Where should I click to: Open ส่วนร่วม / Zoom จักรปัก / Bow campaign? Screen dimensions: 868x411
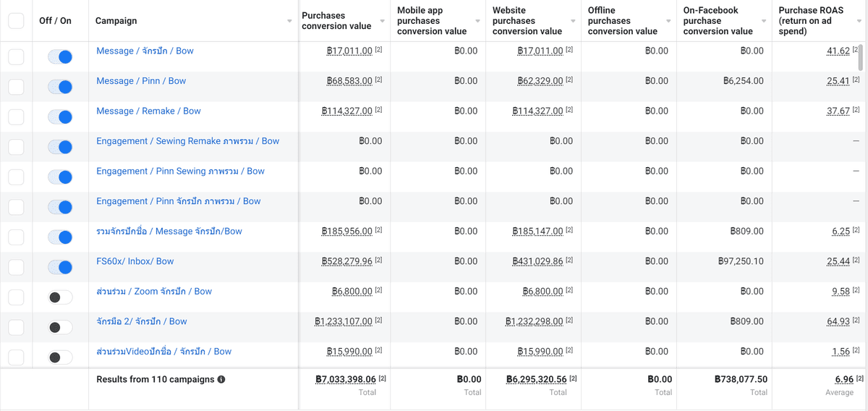pos(154,292)
